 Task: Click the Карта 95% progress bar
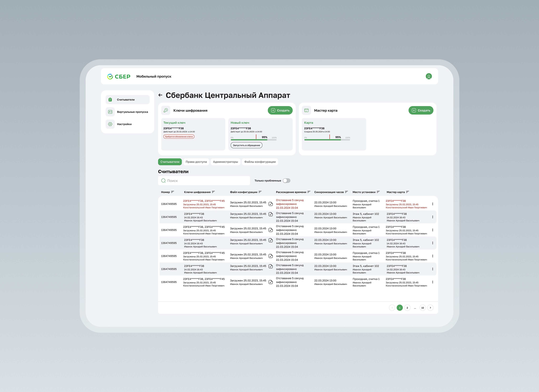327,140
